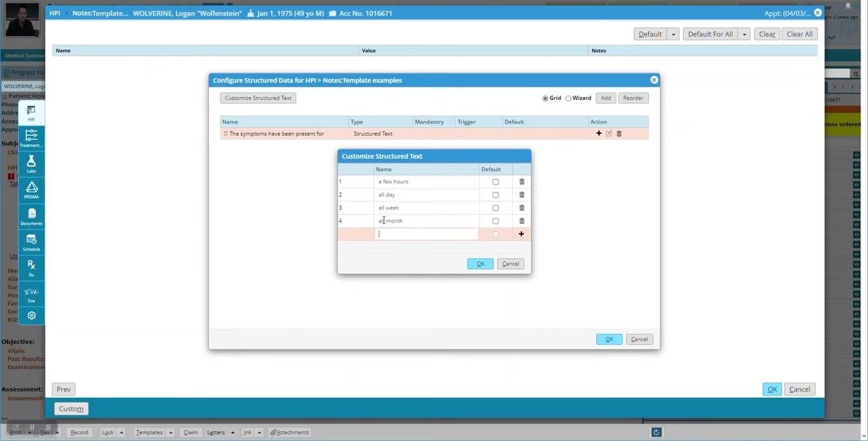Delete the 'all day' row

(x=521, y=195)
